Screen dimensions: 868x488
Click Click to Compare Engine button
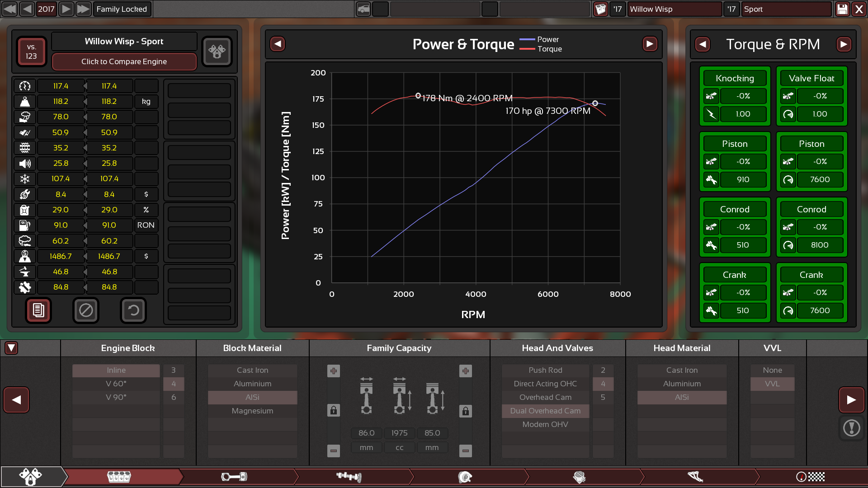(124, 61)
